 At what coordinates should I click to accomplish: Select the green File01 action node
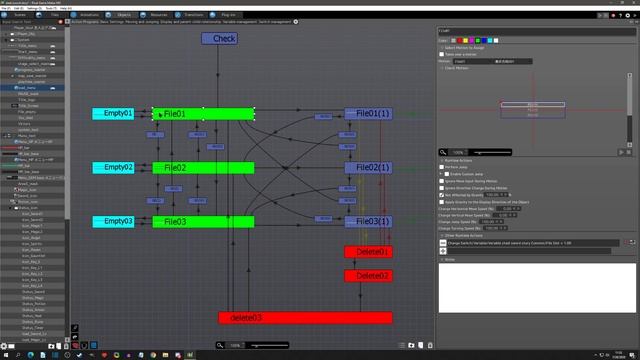click(203, 114)
